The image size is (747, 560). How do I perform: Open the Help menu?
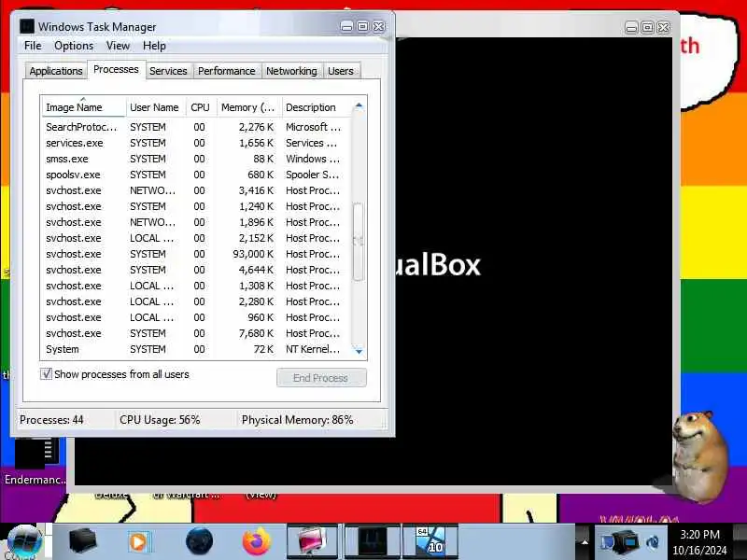(x=154, y=46)
